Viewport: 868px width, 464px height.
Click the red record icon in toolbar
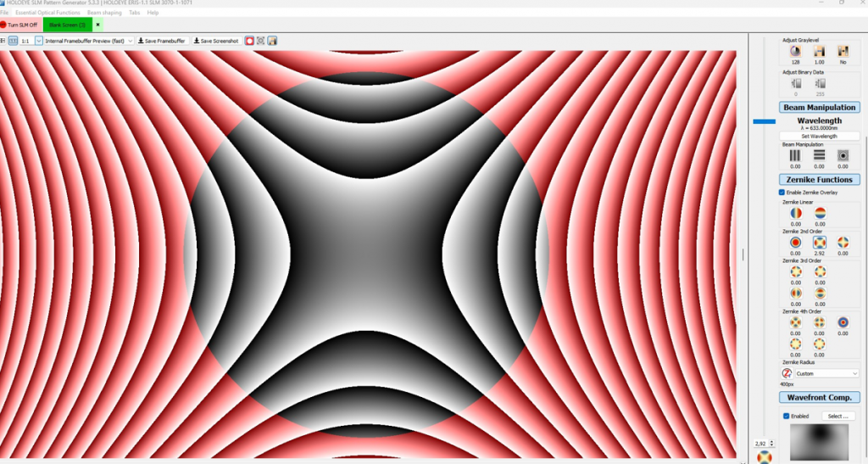point(249,41)
